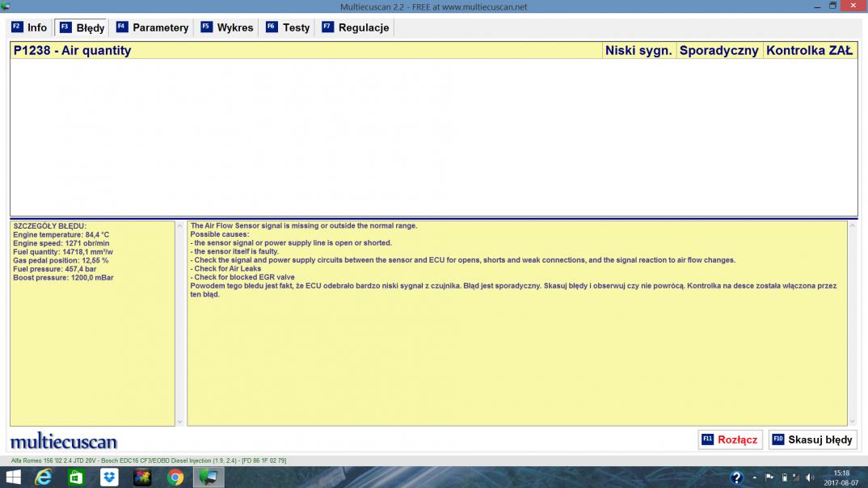Click the Skasuj błędy button
Viewport: 868px width, 488px height.
pyautogui.click(x=813, y=440)
